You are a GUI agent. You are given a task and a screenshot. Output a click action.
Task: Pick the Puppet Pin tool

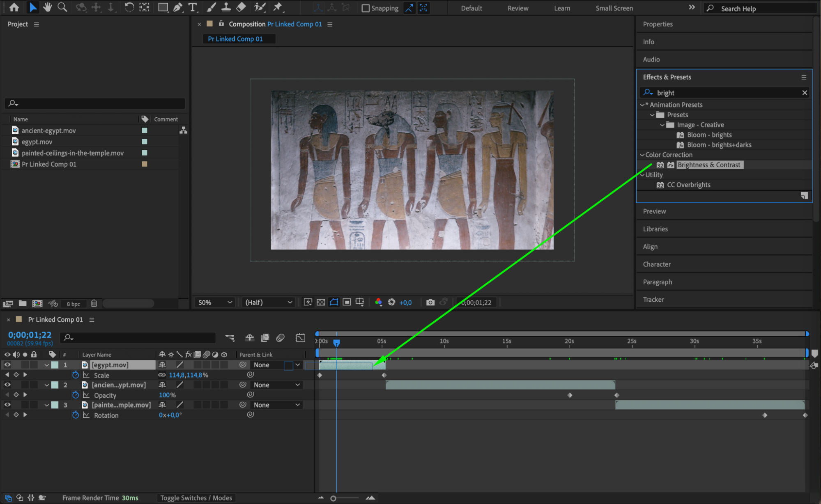point(278,7)
